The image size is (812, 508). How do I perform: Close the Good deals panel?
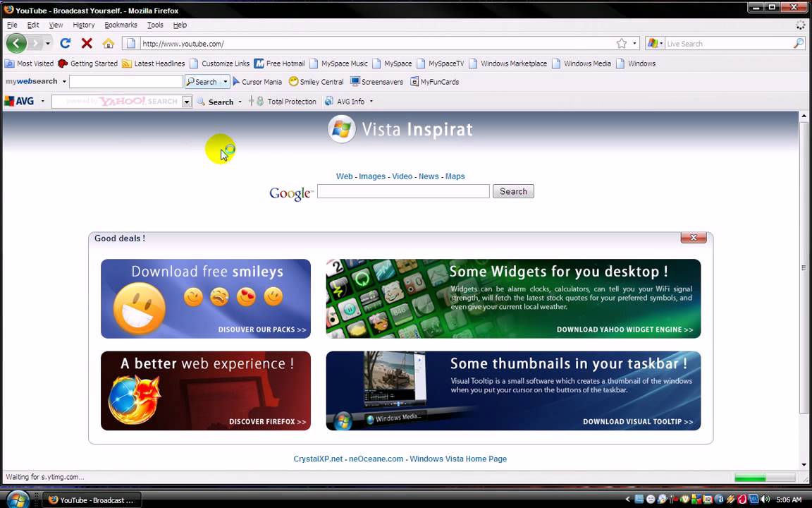tap(694, 237)
